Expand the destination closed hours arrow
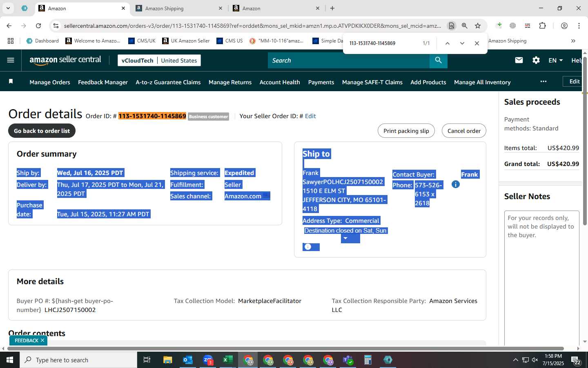The image size is (588, 368). coord(345,238)
